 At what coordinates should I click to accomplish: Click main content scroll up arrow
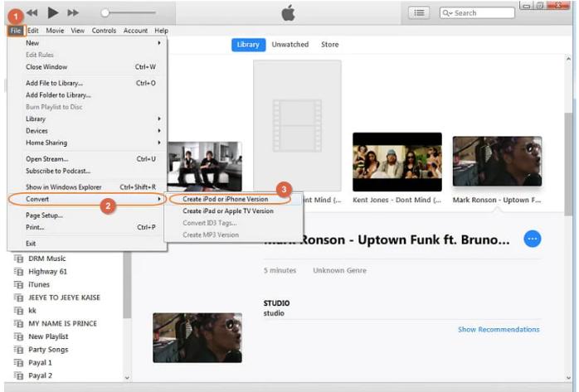568,59
